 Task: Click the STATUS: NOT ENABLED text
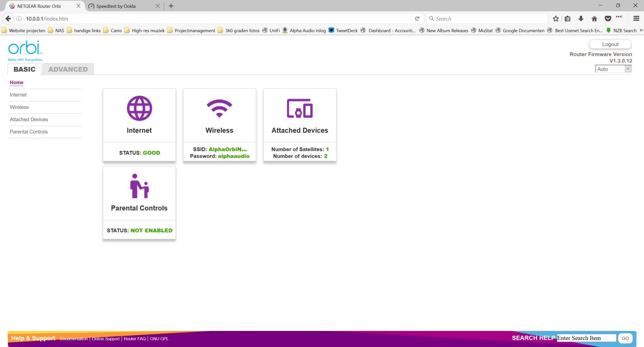tap(139, 230)
